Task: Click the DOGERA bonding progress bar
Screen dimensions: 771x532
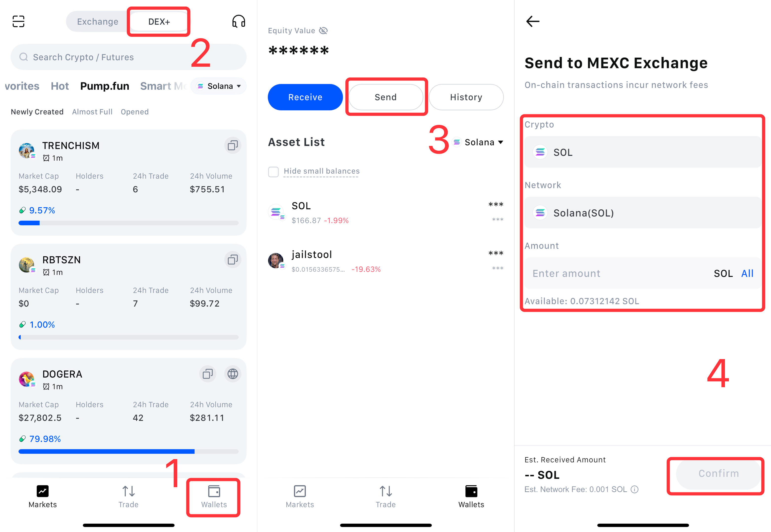Action: [128, 451]
